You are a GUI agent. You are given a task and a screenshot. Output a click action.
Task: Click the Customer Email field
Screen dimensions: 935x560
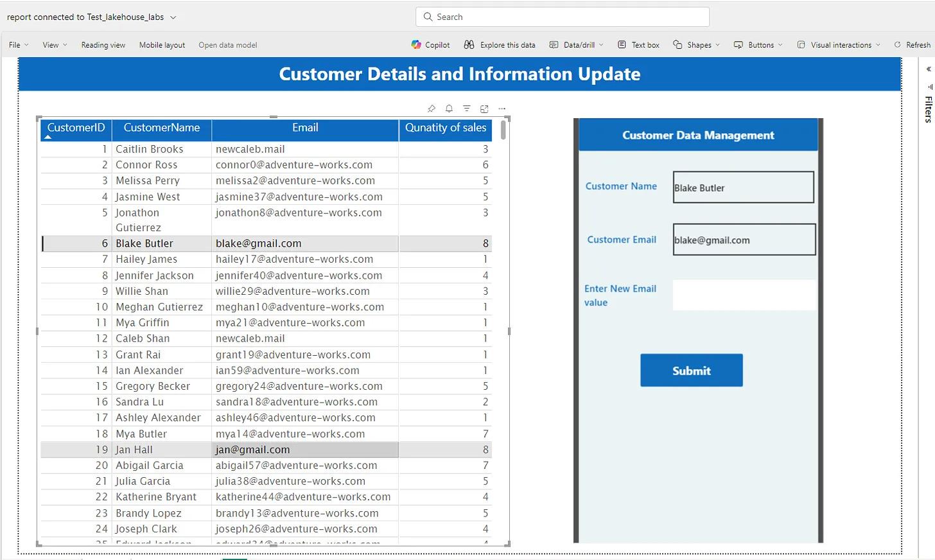pos(744,240)
